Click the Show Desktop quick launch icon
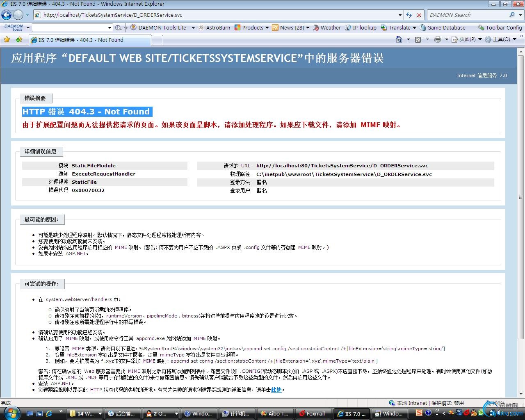Screen dimensions: 525x420 tap(30, 413)
